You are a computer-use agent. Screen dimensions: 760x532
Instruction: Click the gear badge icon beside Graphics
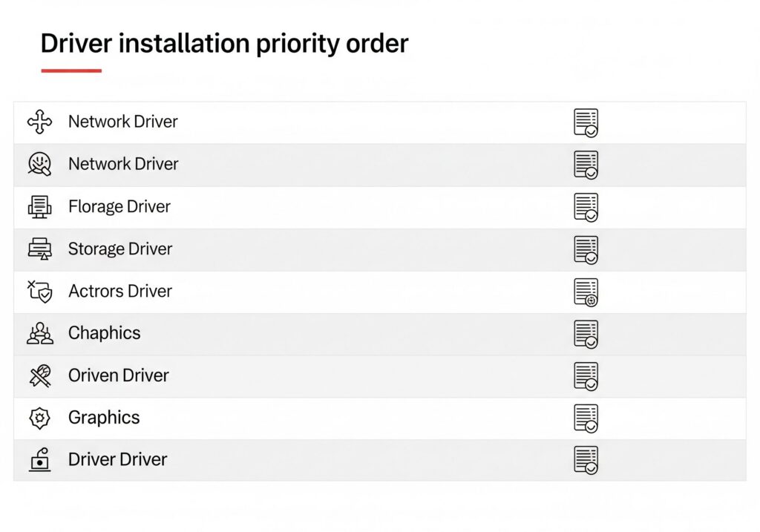tap(40, 418)
